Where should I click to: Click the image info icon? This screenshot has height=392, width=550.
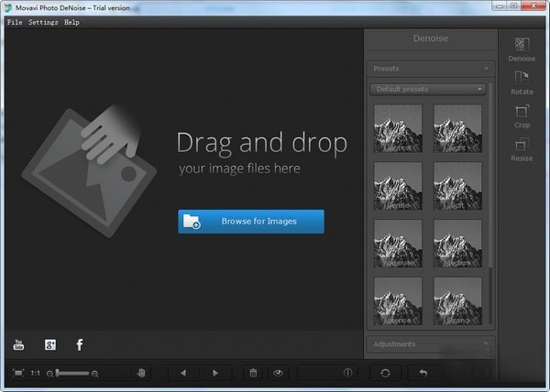click(x=347, y=373)
